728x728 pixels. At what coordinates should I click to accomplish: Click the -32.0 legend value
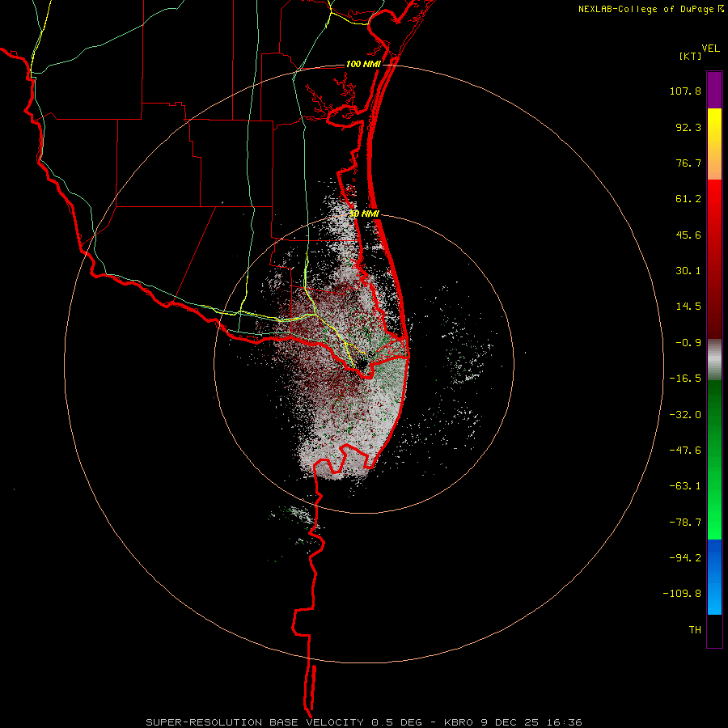pyautogui.click(x=685, y=415)
